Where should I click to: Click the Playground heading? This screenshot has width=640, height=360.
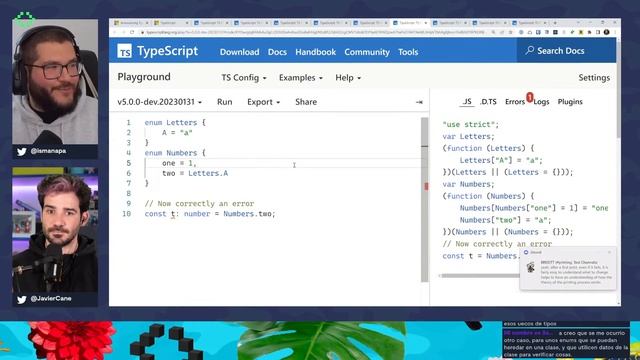144,77
